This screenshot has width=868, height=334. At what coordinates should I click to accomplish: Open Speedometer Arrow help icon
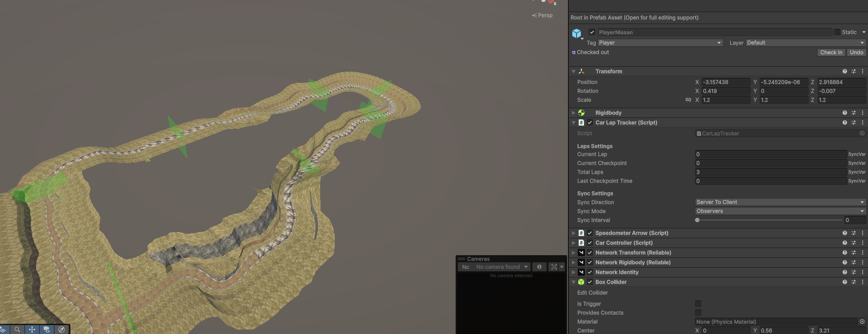point(845,233)
